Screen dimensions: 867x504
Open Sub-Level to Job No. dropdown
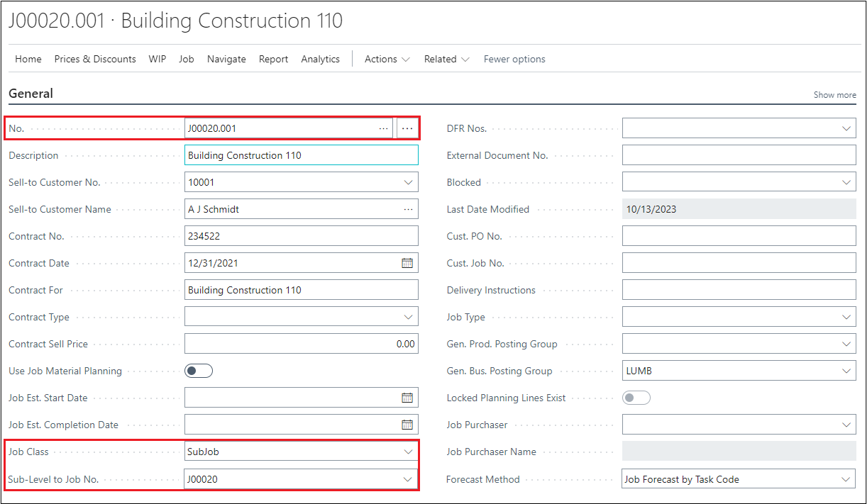click(x=408, y=479)
